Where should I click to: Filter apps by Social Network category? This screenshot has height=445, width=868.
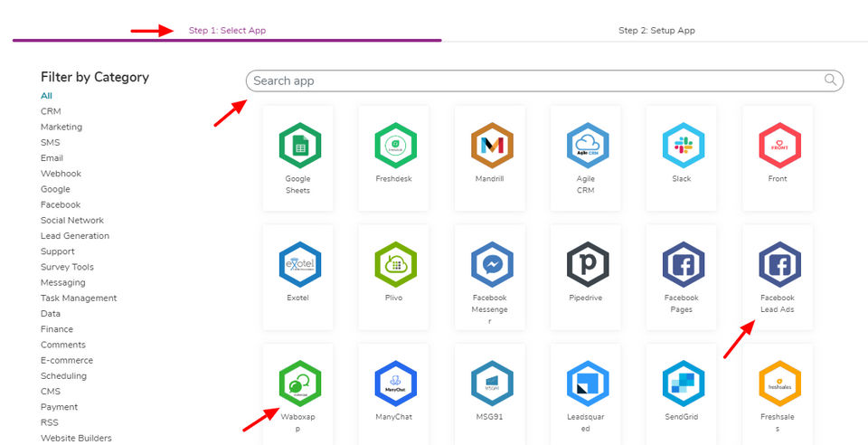[72, 221]
